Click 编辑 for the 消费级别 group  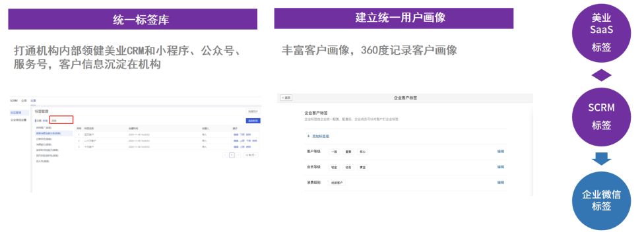click(501, 183)
